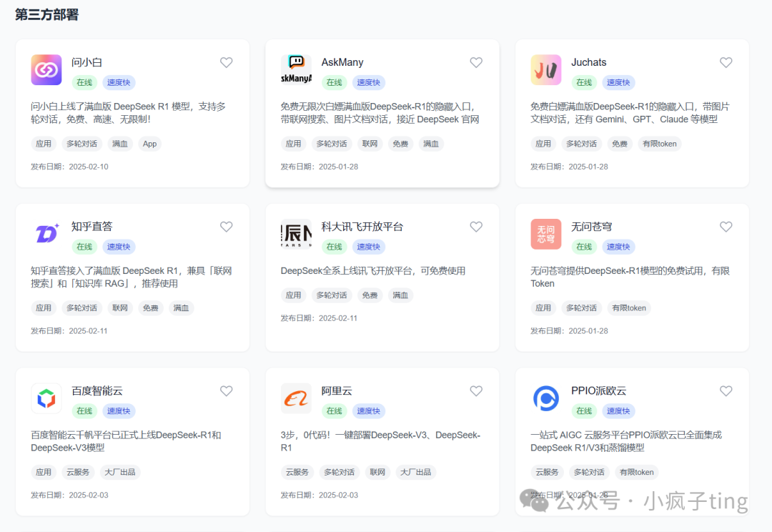Click the description of 科大讯飞开放平台 card
772x532 pixels.
(x=373, y=270)
